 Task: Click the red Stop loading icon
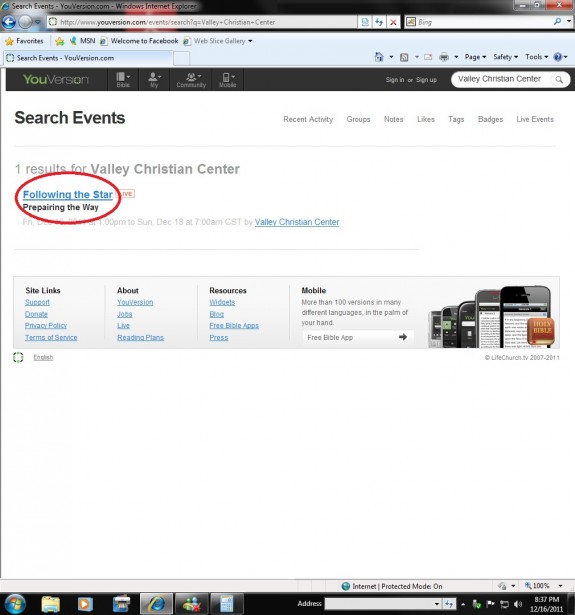click(x=393, y=22)
